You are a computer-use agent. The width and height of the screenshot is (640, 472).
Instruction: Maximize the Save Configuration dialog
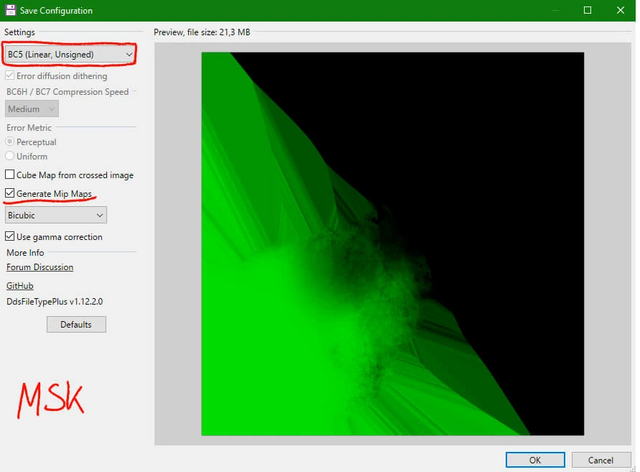coord(587,10)
